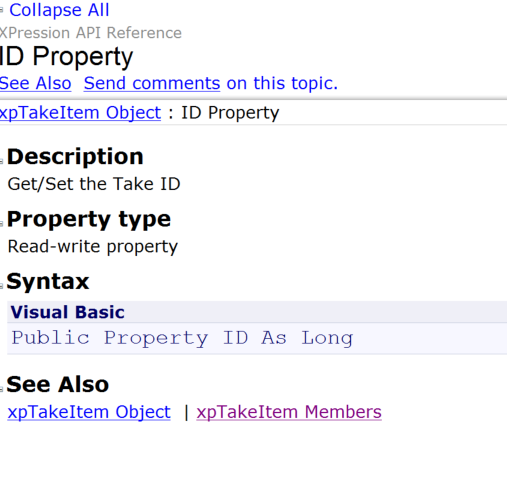Click the small icon beside Collapse All
Screen dimensions: 507x486
1,10
